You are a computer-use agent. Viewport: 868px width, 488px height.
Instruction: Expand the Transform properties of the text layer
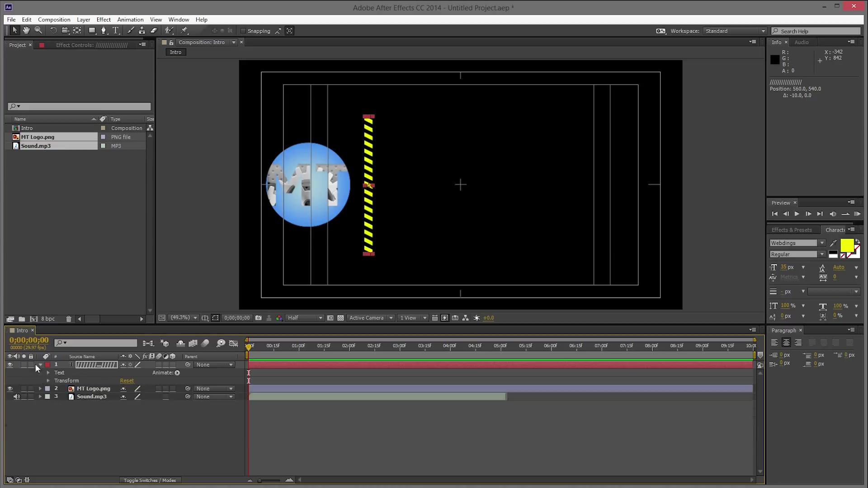pos(48,380)
